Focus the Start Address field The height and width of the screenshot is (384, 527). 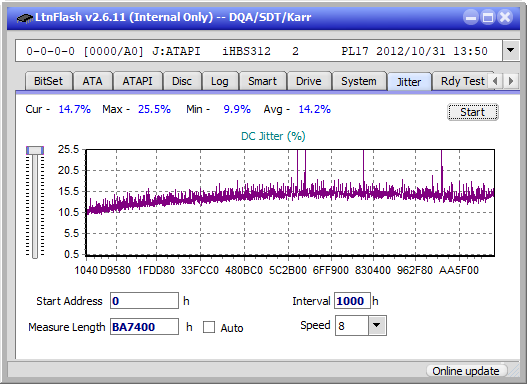click(x=145, y=300)
